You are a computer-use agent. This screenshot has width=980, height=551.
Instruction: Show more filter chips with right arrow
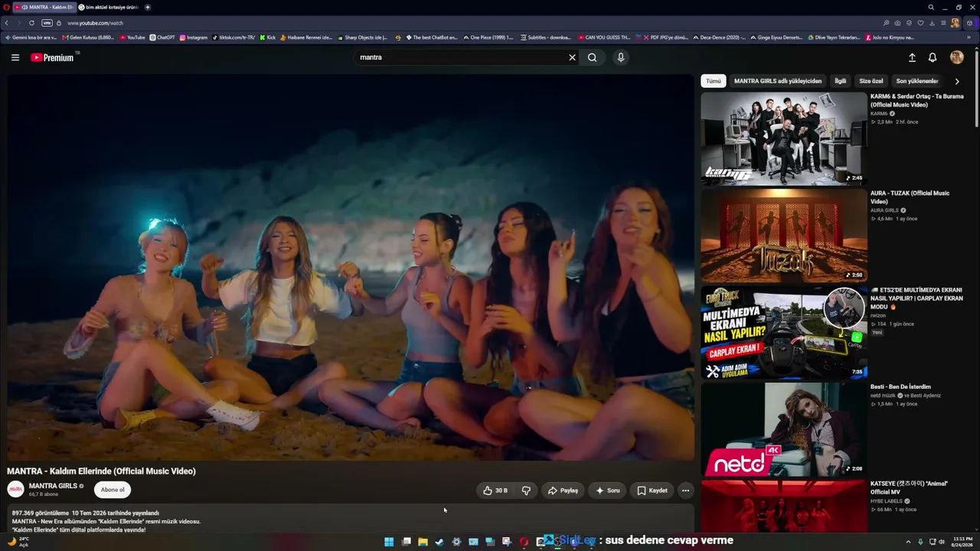(x=957, y=81)
